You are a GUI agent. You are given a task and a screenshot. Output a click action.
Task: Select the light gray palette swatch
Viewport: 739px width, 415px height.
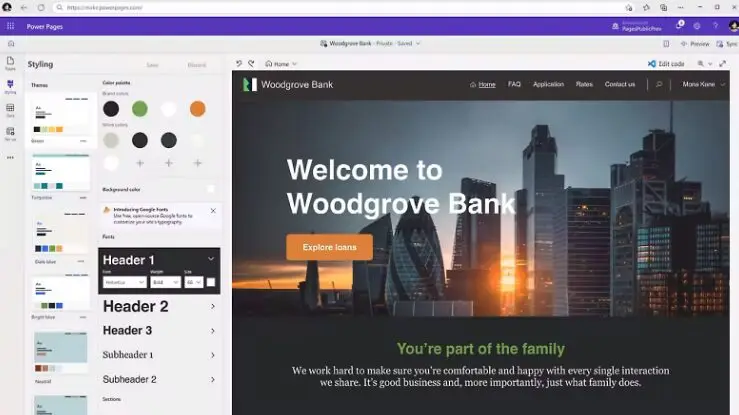coord(111,140)
